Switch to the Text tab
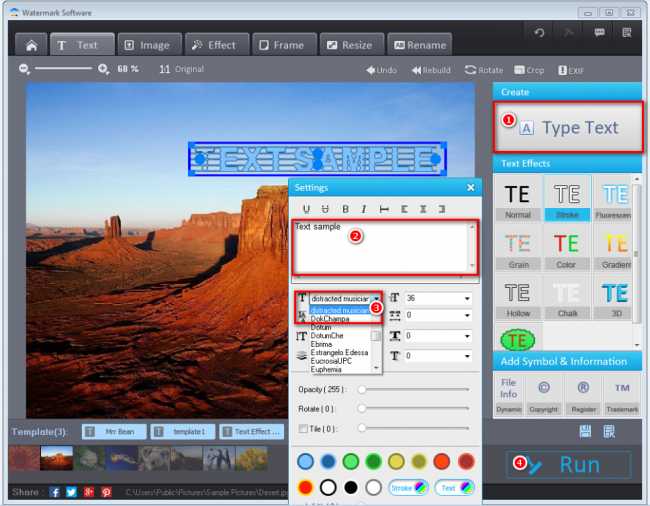 [82, 45]
